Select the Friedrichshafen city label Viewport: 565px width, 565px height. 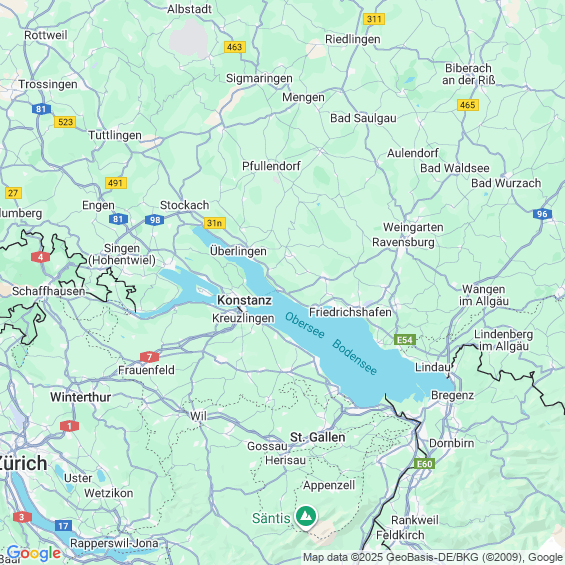(350, 312)
